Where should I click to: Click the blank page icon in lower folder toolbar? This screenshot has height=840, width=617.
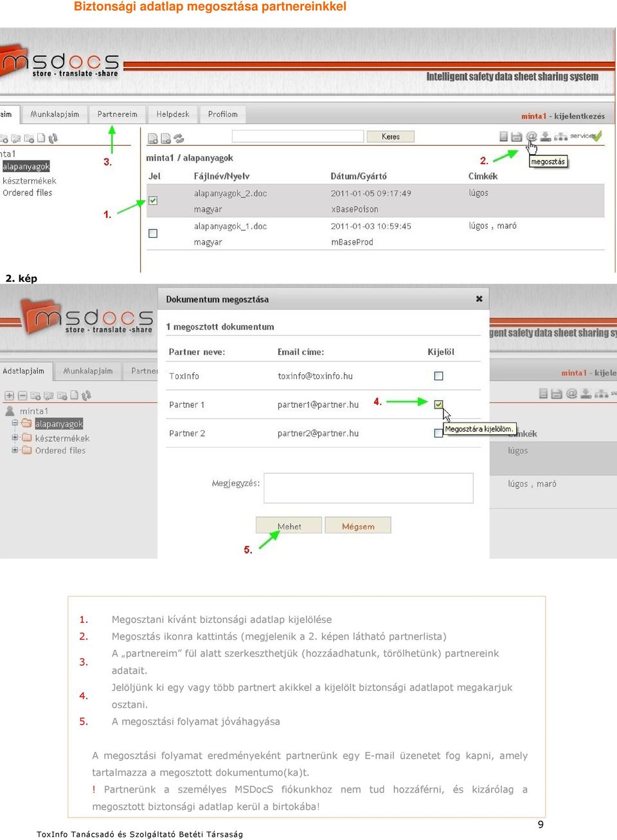[75, 396]
